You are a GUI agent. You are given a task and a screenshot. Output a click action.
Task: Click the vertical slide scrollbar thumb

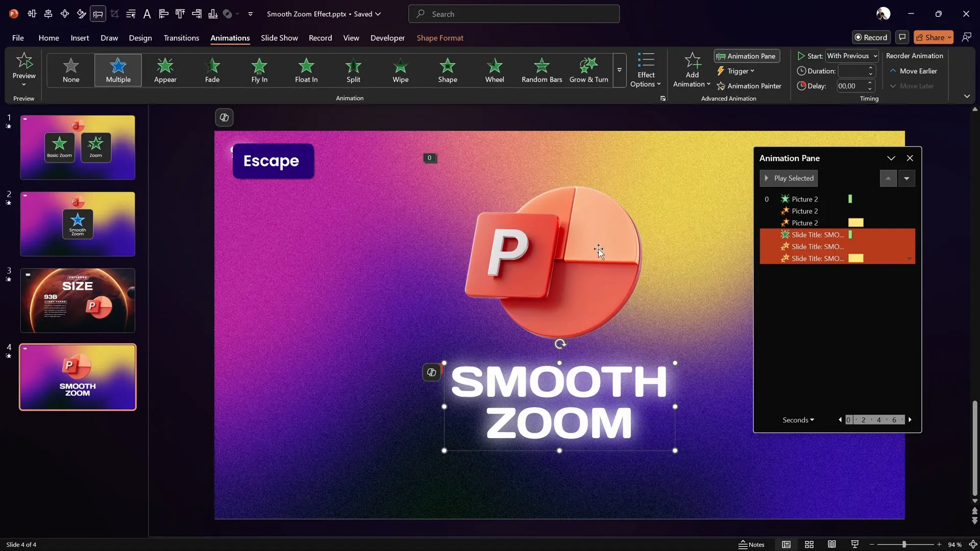(975, 448)
